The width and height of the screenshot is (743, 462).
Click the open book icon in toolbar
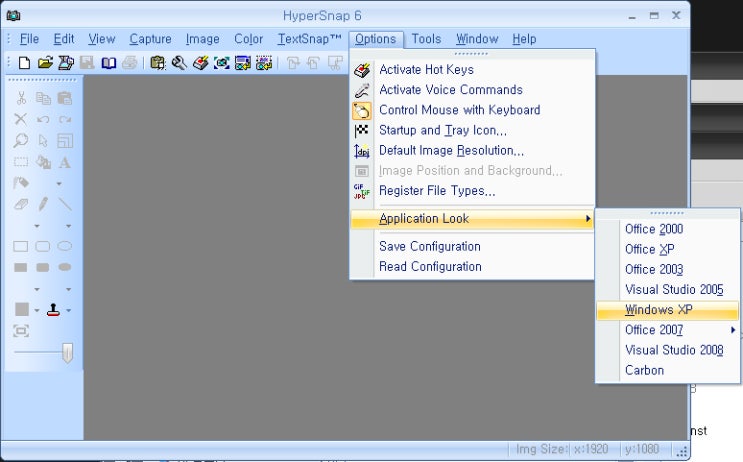[109, 63]
